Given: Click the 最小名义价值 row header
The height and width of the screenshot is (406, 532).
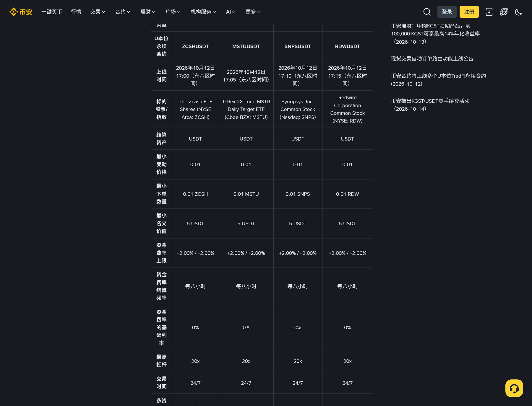Looking at the screenshot, I should (161, 224).
